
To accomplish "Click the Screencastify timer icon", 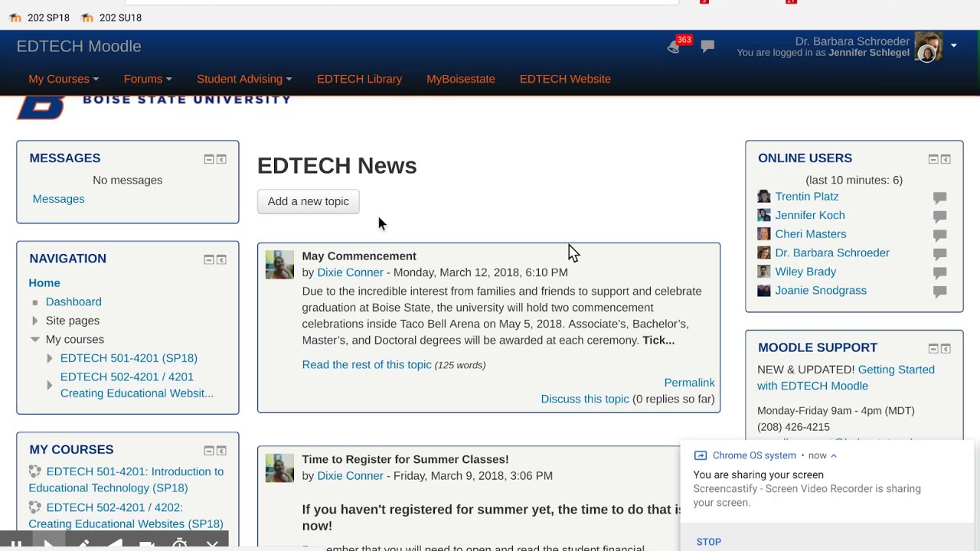I will 180,544.
